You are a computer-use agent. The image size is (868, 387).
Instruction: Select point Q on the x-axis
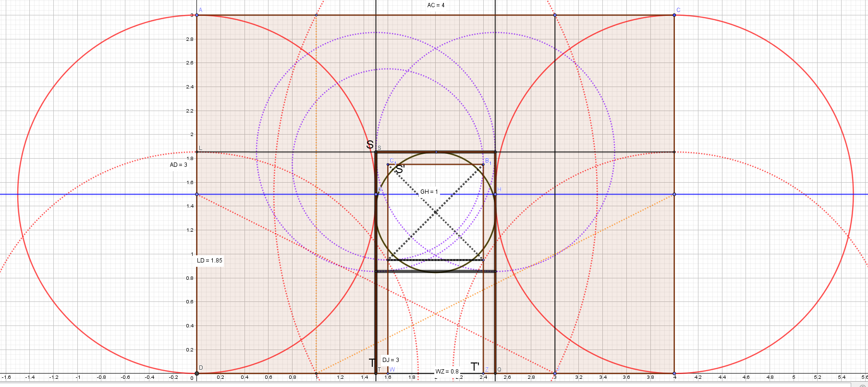[495, 373]
